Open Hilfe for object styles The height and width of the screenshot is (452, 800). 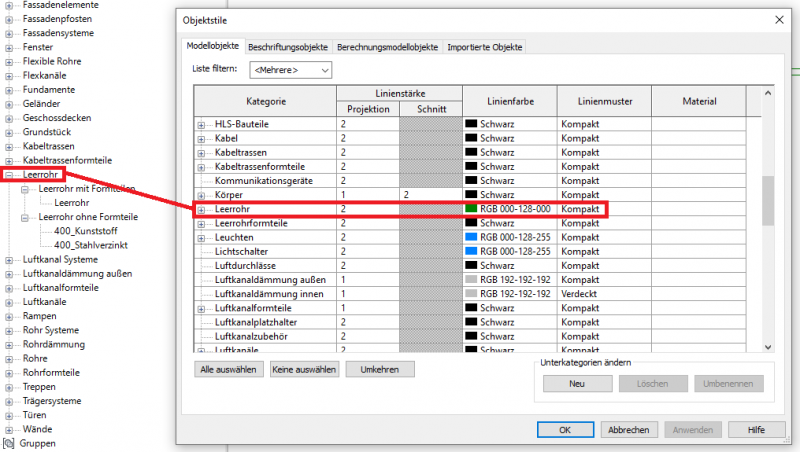[756, 430]
